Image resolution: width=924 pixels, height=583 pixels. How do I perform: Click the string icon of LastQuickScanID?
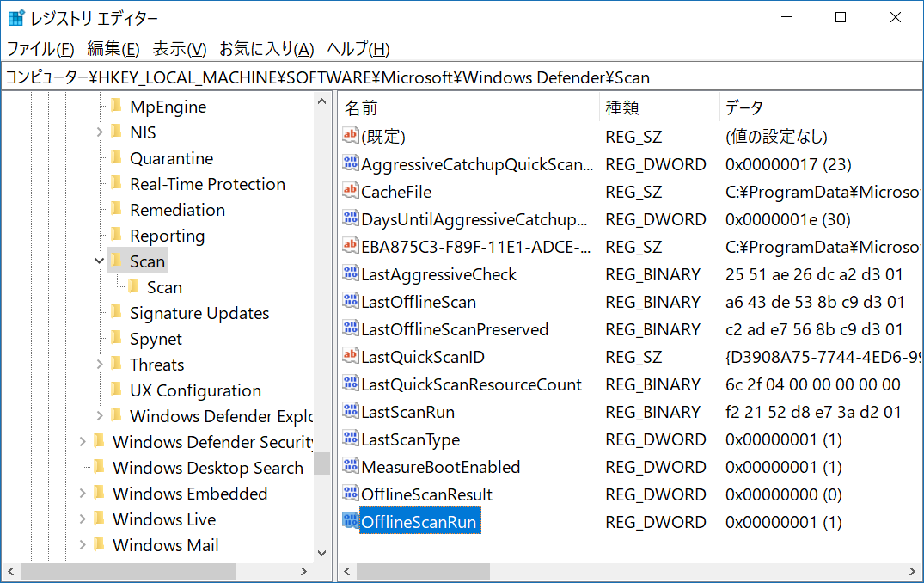(350, 356)
